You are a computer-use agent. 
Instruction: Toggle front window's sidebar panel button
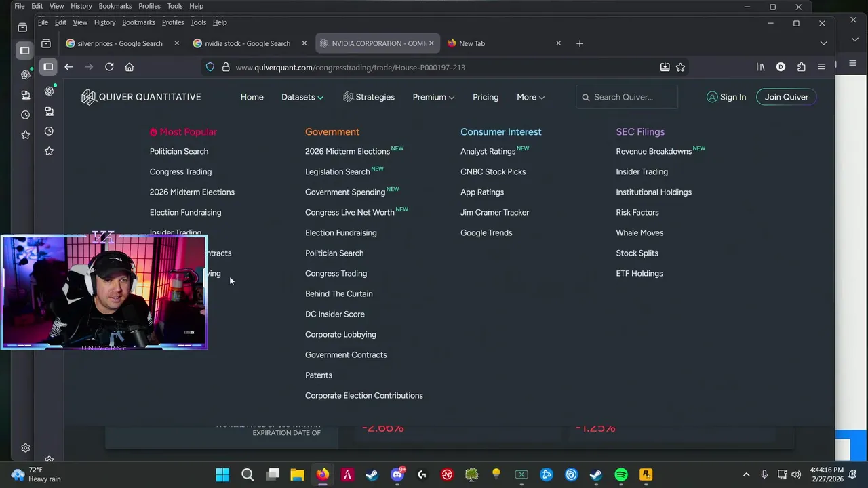pyautogui.click(x=48, y=67)
